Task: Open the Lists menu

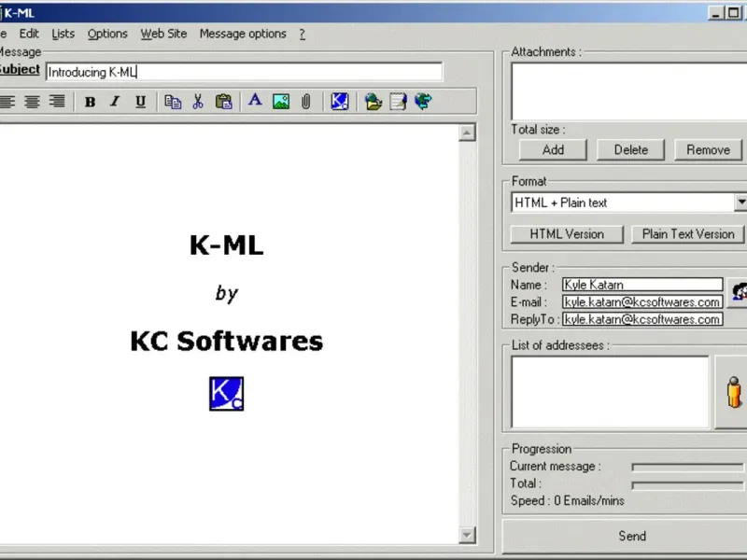Action: [x=63, y=34]
